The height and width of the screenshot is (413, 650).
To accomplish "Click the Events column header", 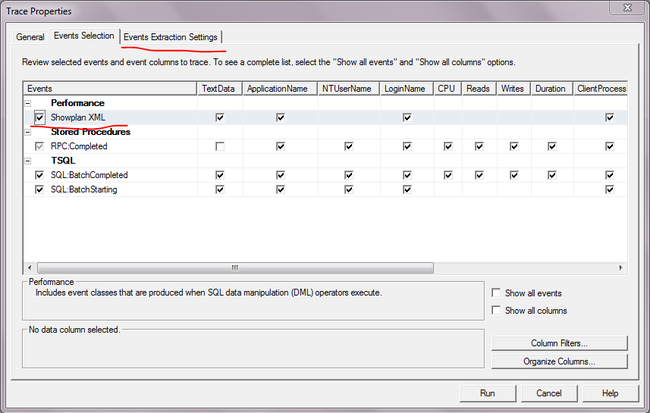I will (x=110, y=89).
